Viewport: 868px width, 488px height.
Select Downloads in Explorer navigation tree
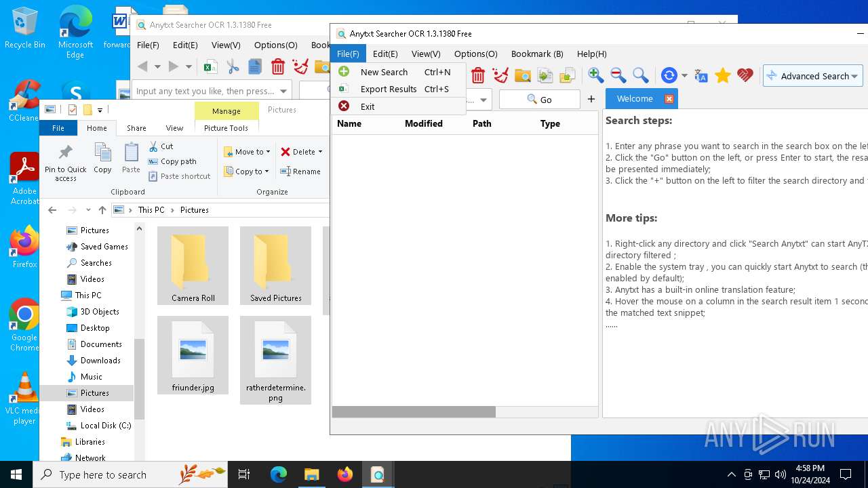tap(100, 361)
